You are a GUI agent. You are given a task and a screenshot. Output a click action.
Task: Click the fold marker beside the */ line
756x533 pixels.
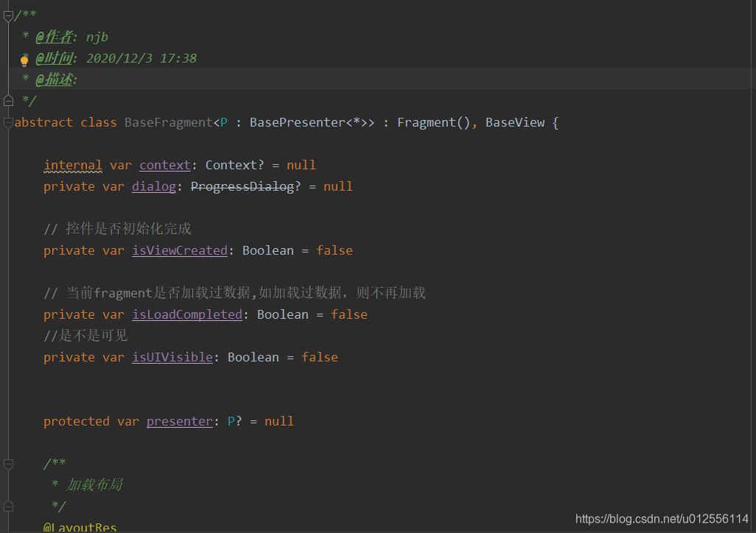pos(7,101)
